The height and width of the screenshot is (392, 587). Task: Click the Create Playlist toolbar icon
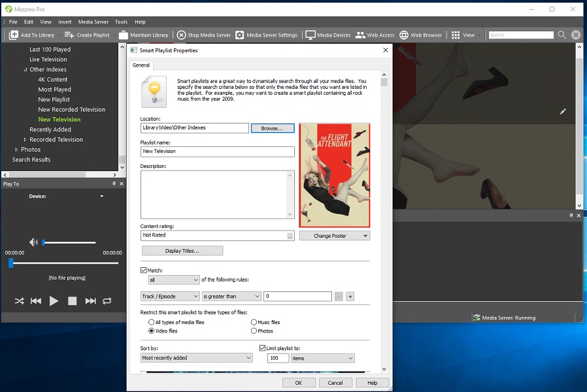[x=69, y=35]
